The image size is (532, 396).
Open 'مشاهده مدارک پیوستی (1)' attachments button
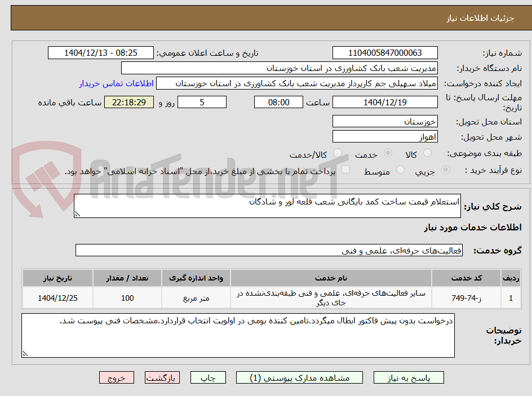pyautogui.click(x=299, y=377)
